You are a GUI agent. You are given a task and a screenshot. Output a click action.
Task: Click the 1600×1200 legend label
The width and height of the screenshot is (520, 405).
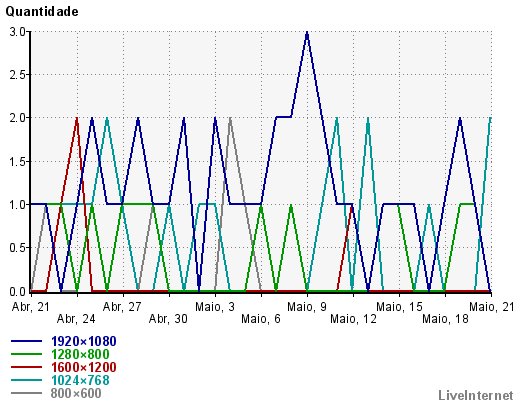tap(83, 367)
